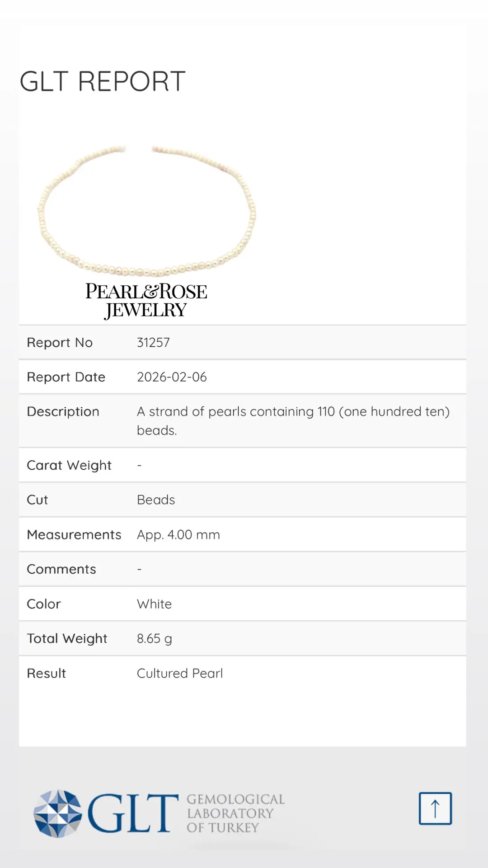The image size is (488, 868).
Task: Click the Comments row label
Action: (x=61, y=569)
